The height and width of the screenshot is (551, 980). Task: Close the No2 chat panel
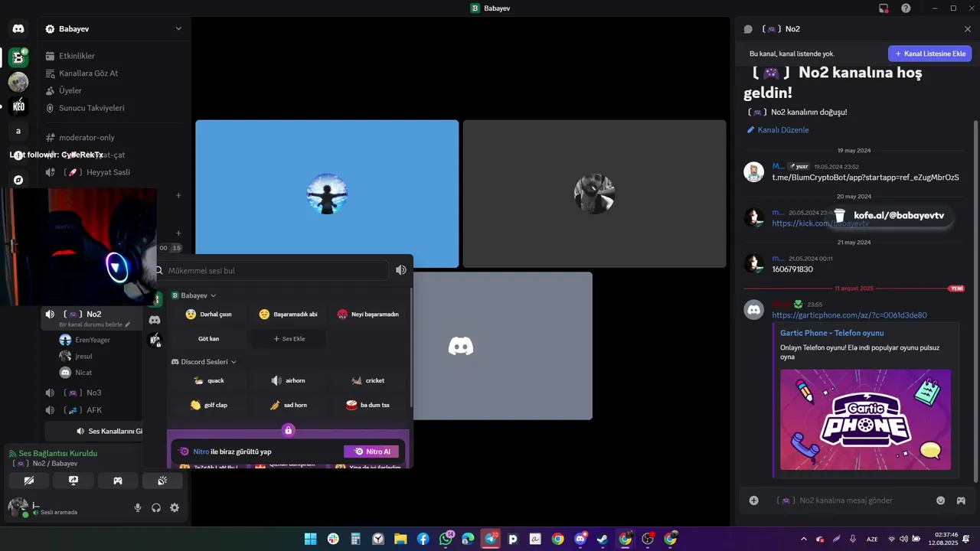pos(968,29)
